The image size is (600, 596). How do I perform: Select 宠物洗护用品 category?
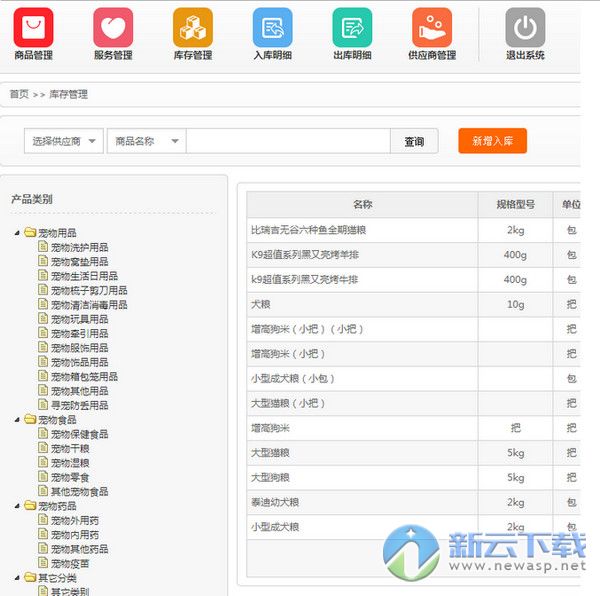coord(80,247)
